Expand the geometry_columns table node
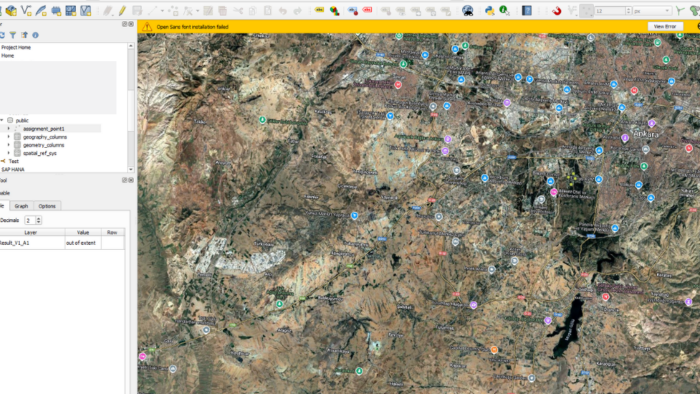 click(8, 145)
